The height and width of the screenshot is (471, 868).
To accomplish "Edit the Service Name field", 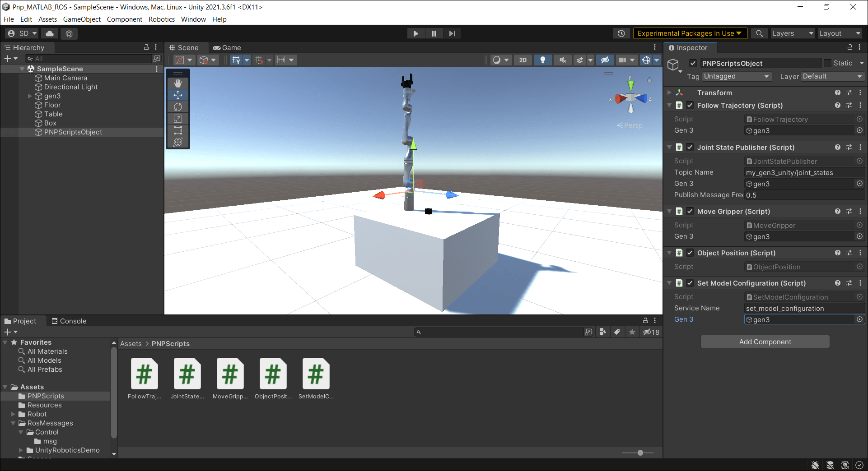I will pos(804,309).
